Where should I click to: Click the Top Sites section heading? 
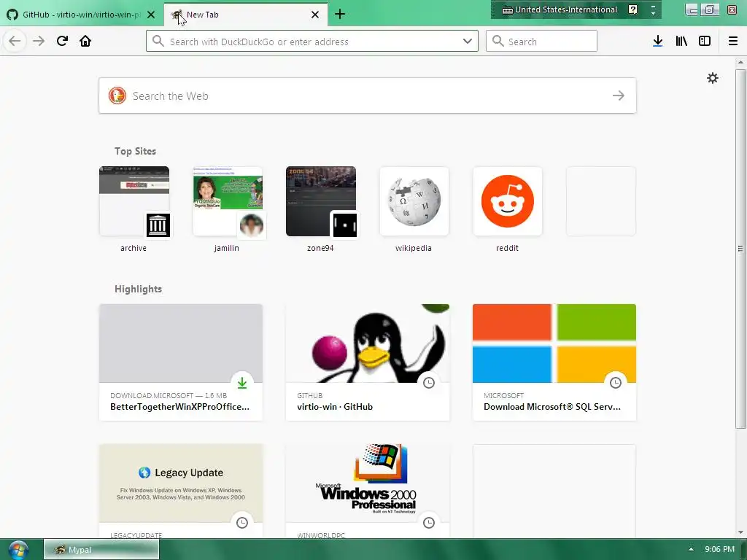click(x=135, y=151)
